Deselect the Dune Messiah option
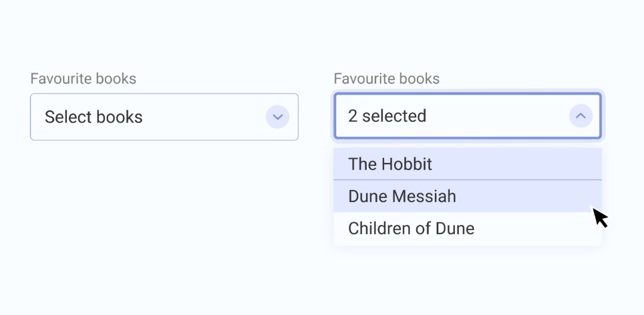This screenshot has height=315, width=644. pos(467,196)
